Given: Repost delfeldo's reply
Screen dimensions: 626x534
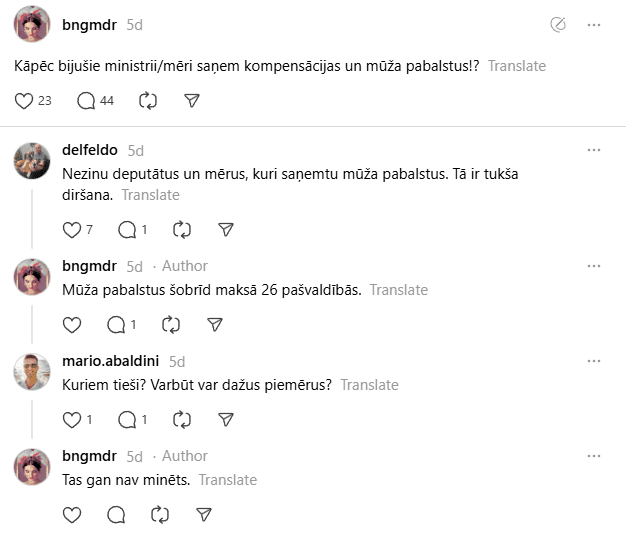Looking at the screenshot, I should coord(182,229).
